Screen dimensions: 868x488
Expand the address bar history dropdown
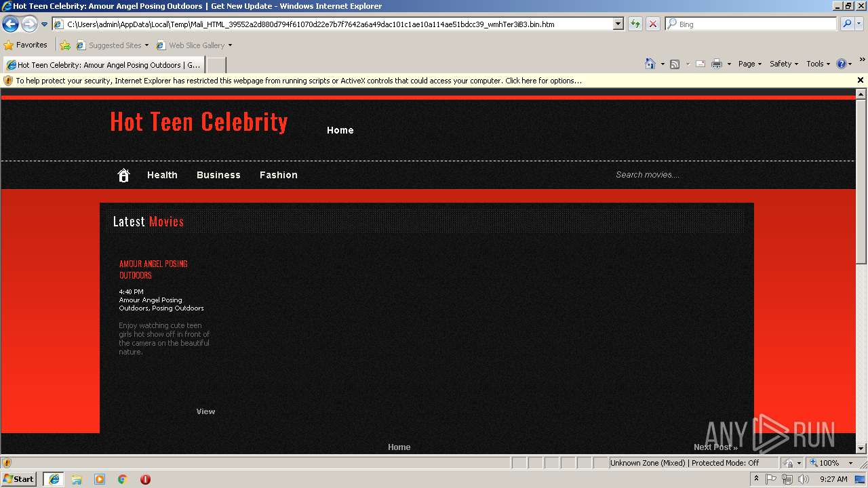[618, 24]
